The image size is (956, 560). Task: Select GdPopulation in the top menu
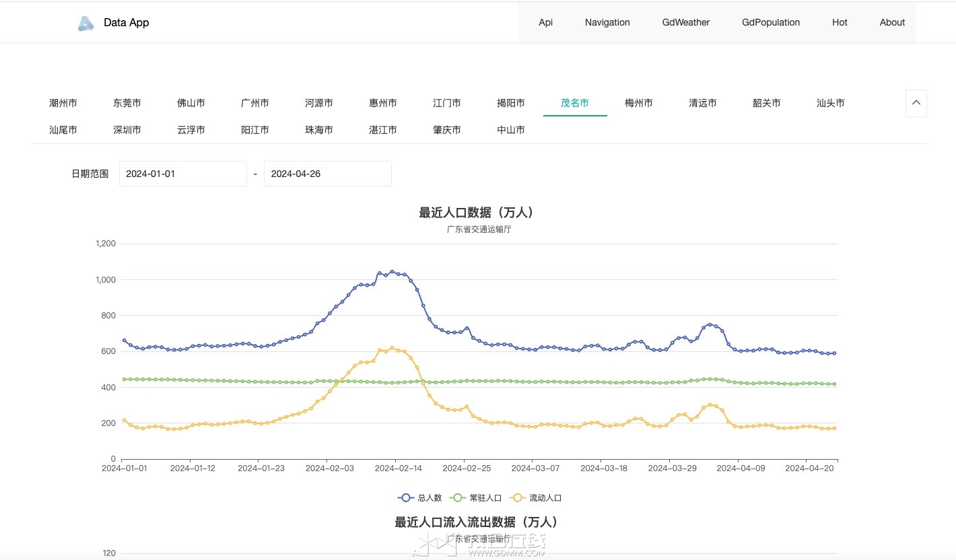pyautogui.click(x=771, y=22)
